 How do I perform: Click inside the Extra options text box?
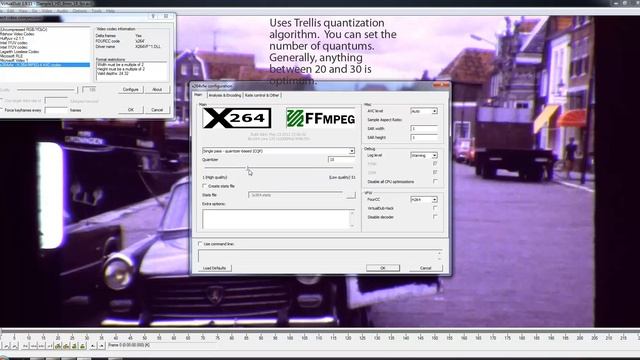point(278,219)
